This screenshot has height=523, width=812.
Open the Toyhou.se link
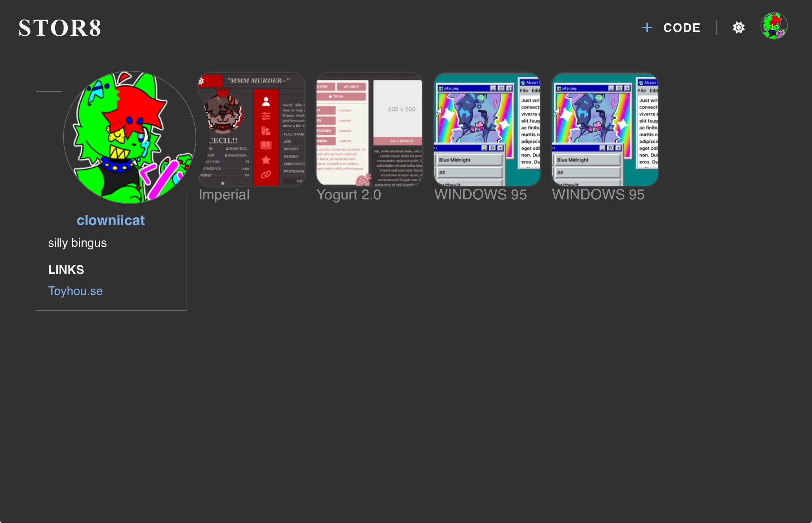[75, 290]
